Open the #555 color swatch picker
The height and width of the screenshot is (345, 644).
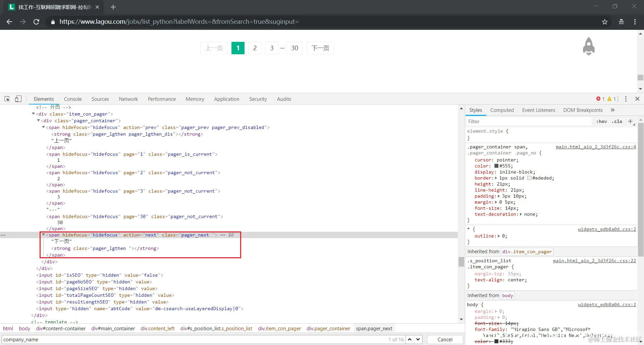[496, 166]
